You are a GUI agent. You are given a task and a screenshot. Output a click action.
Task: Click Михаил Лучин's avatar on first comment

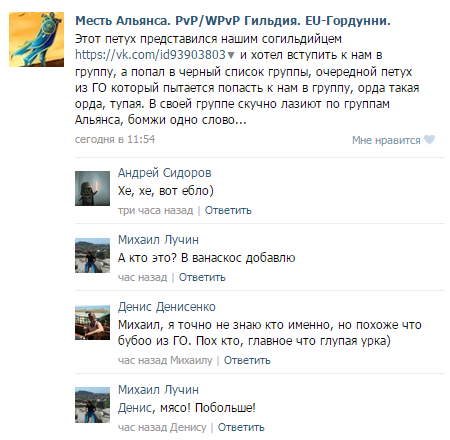[92, 255]
